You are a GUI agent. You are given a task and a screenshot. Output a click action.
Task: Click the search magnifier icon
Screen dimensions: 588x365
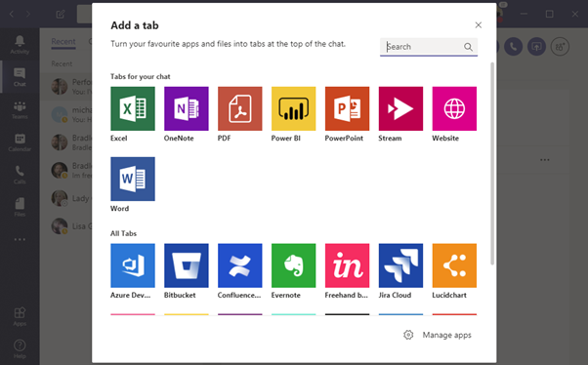click(468, 47)
